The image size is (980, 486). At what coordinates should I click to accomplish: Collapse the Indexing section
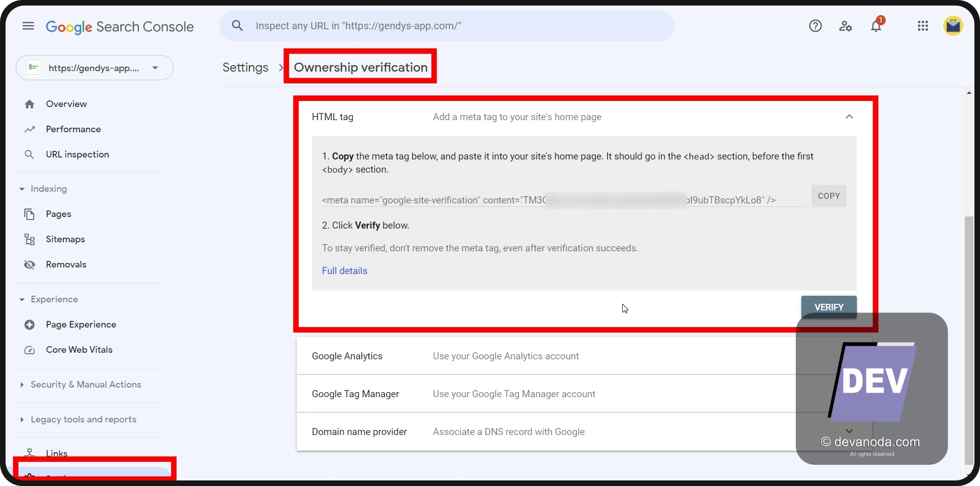(22, 189)
